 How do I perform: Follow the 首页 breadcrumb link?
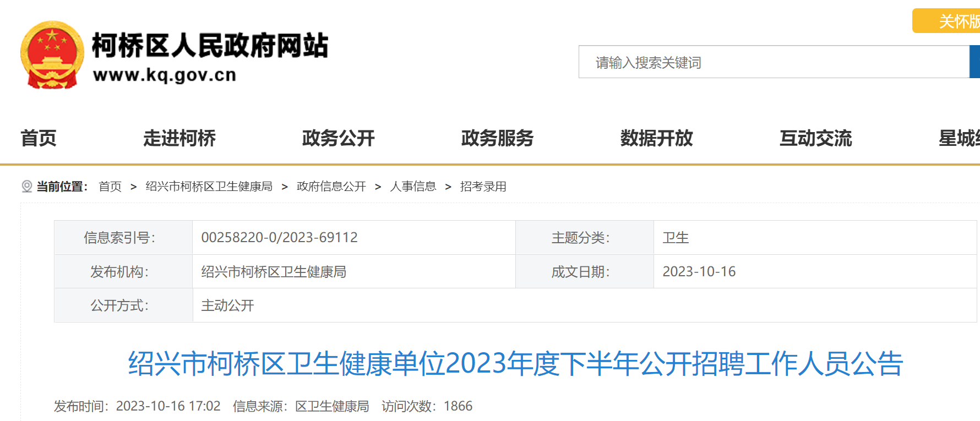pos(110,187)
